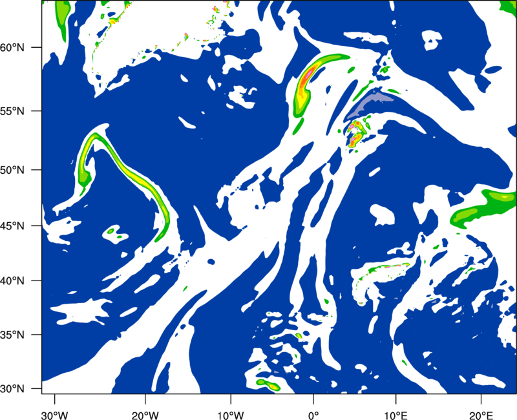Click the 50°N latitude label
Viewport: 517px width, 420px height.
point(12,170)
